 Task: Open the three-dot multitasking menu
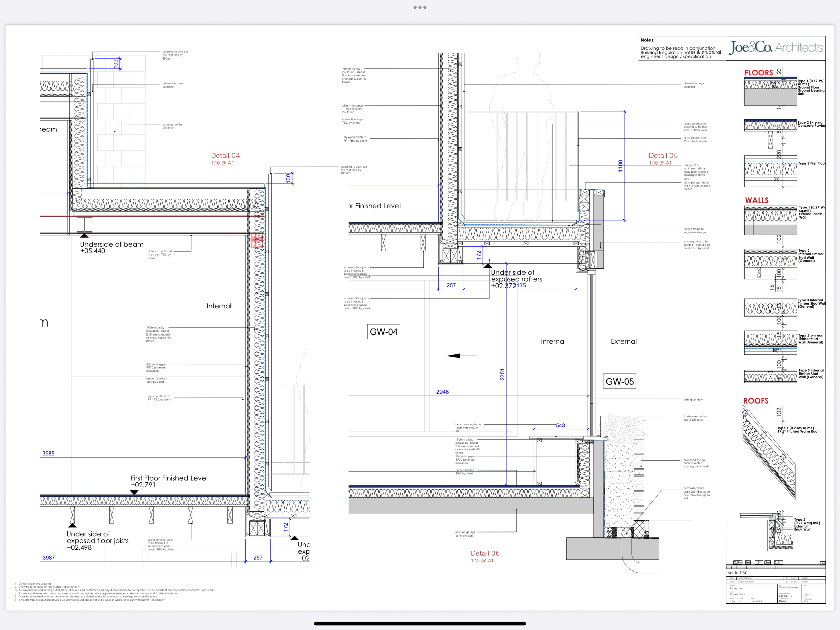click(x=420, y=7)
